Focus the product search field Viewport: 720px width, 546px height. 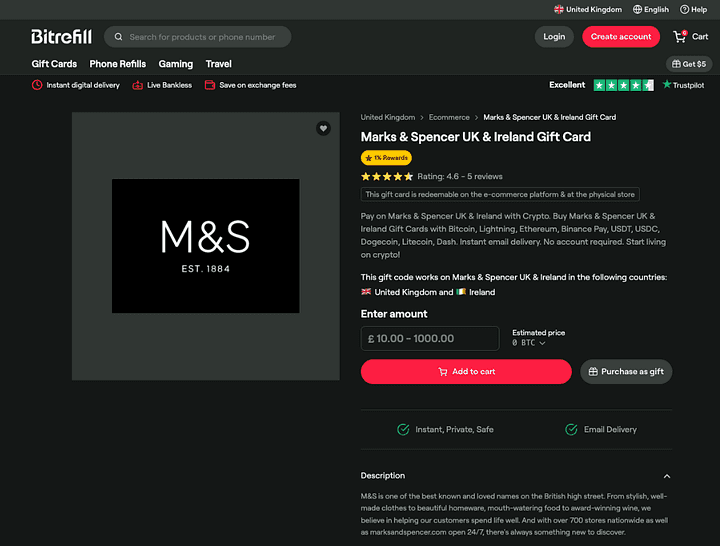coord(197,37)
